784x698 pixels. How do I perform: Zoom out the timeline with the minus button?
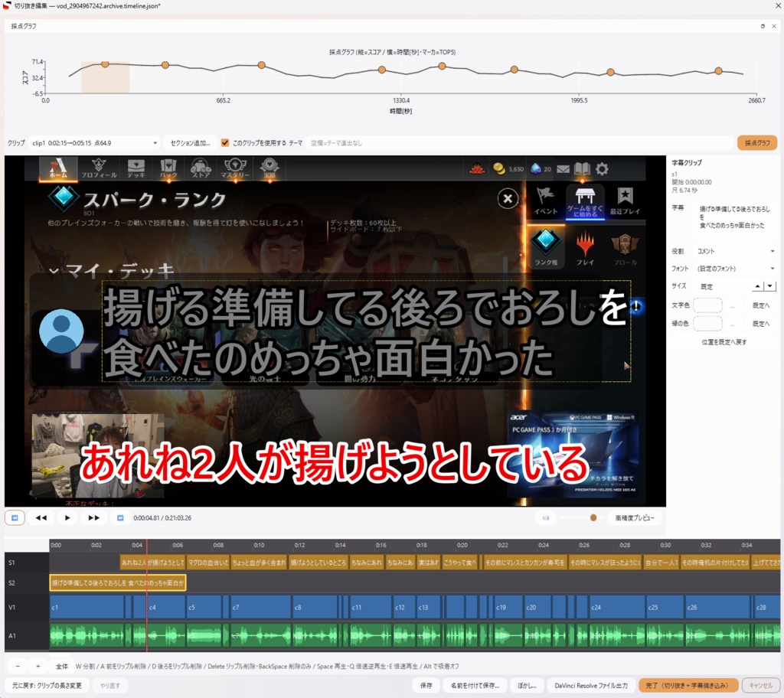pos(18,666)
